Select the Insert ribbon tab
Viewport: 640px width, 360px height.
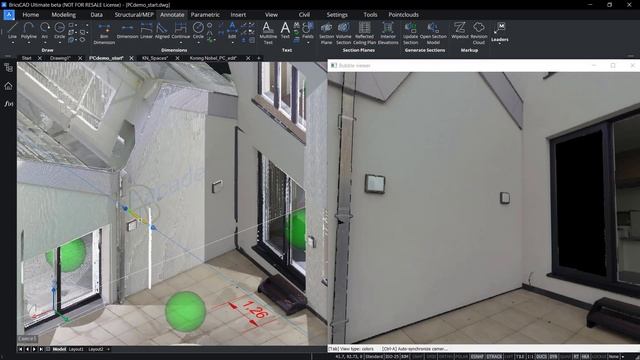coord(238,15)
